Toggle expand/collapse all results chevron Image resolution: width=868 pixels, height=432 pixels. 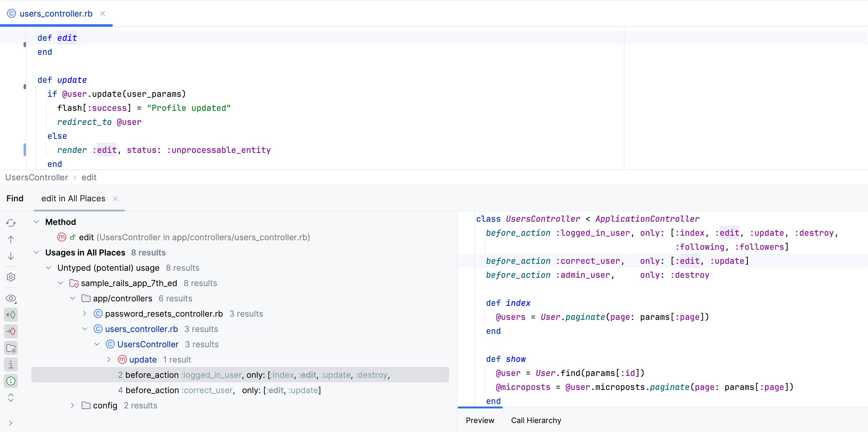tap(11, 398)
